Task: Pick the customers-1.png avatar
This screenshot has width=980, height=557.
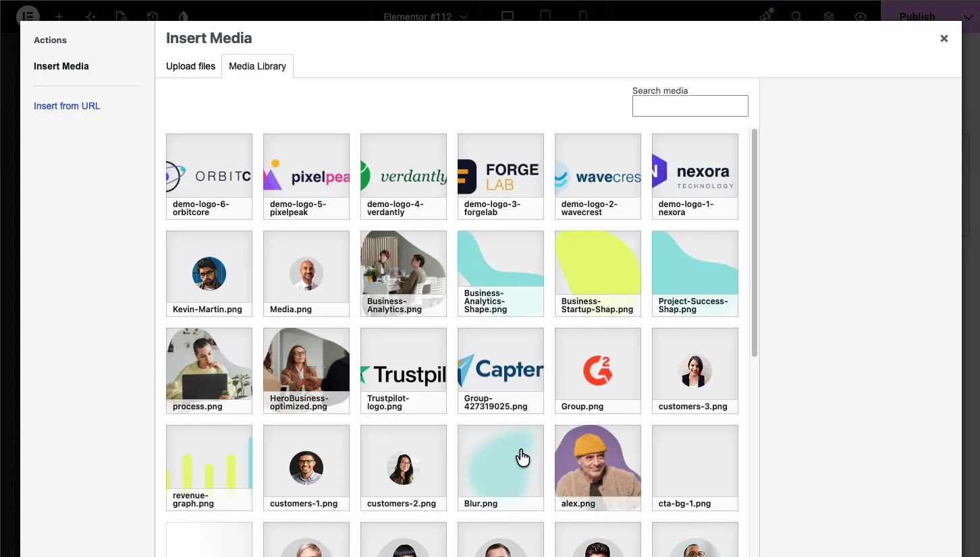Action: (306, 468)
